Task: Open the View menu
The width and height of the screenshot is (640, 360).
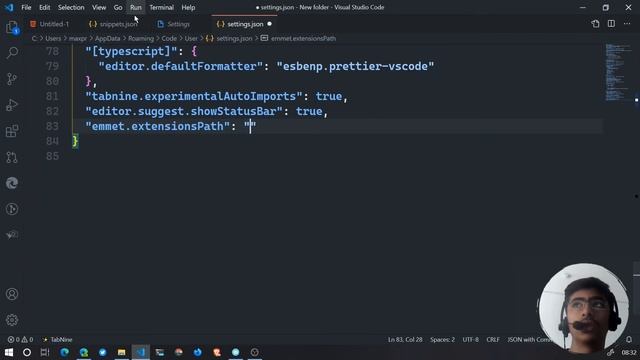Action: click(x=99, y=7)
